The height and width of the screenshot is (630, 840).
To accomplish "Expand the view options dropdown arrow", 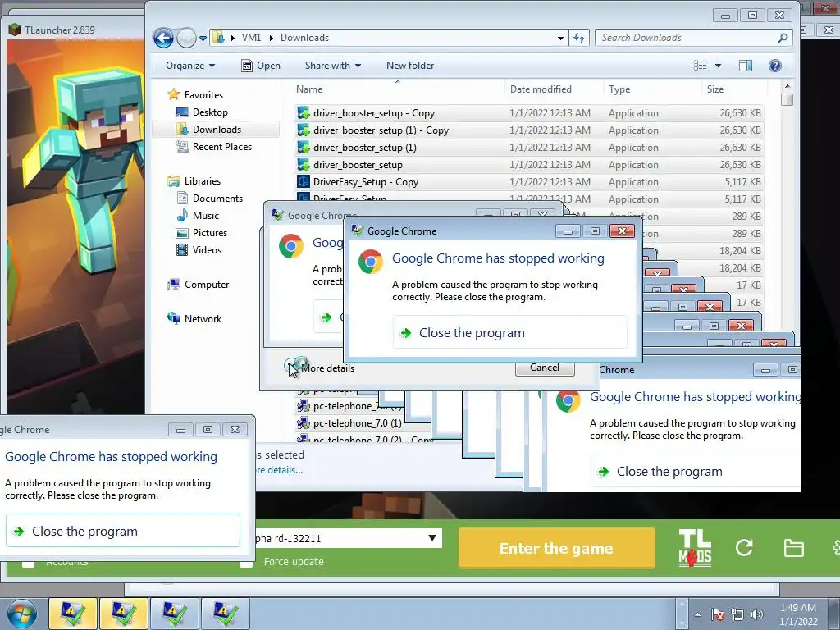I will 718,66.
